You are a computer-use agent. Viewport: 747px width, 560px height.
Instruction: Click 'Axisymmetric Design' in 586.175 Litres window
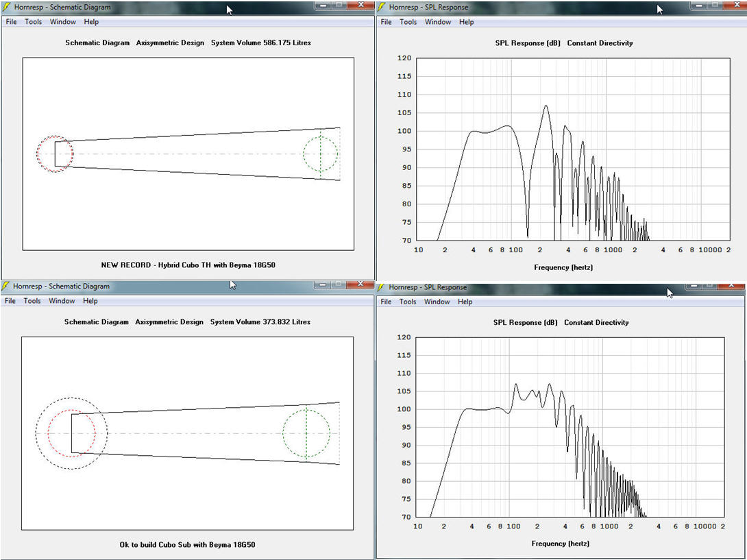pyautogui.click(x=170, y=42)
